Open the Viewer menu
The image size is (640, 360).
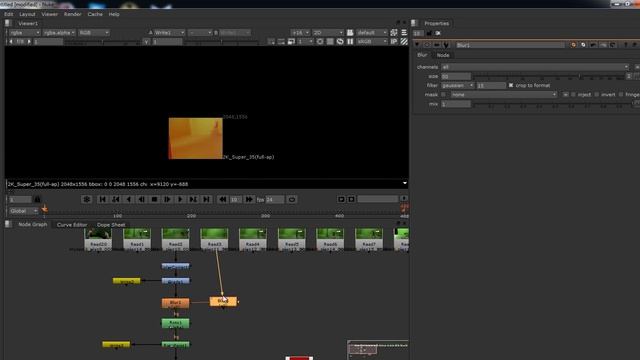[x=49, y=14]
